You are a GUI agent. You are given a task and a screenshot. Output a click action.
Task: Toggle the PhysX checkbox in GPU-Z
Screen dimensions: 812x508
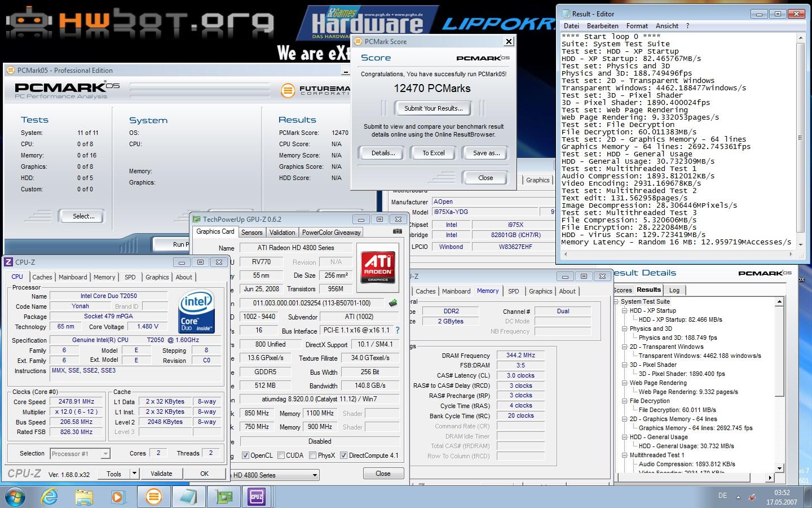(312, 456)
